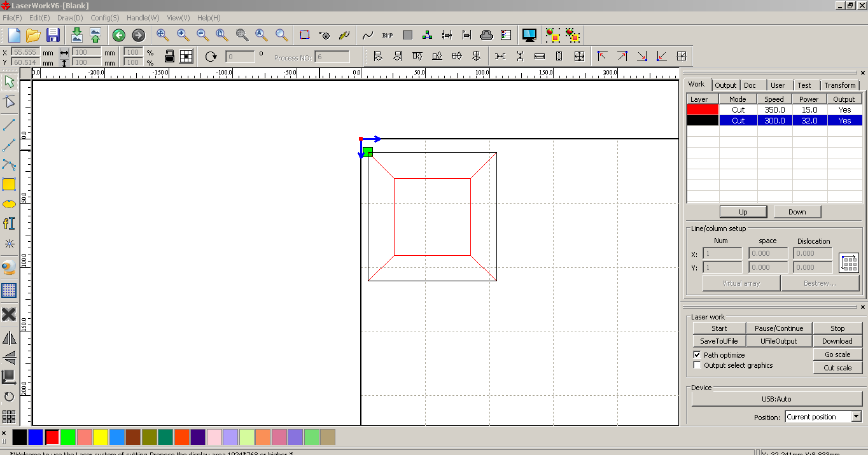
Task: Click the rotation angle input field
Action: pyautogui.click(x=240, y=57)
